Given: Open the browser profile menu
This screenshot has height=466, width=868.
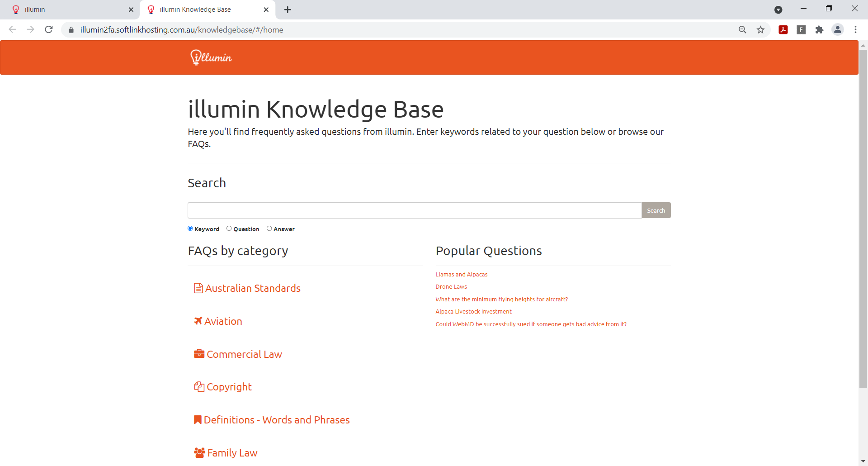Looking at the screenshot, I should [x=838, y=29].
